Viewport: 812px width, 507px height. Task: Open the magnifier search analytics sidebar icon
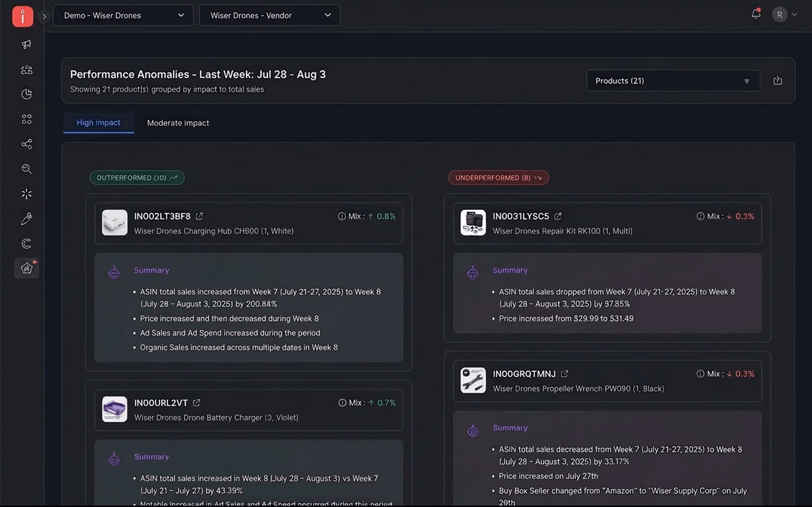(x=26, y=169)
